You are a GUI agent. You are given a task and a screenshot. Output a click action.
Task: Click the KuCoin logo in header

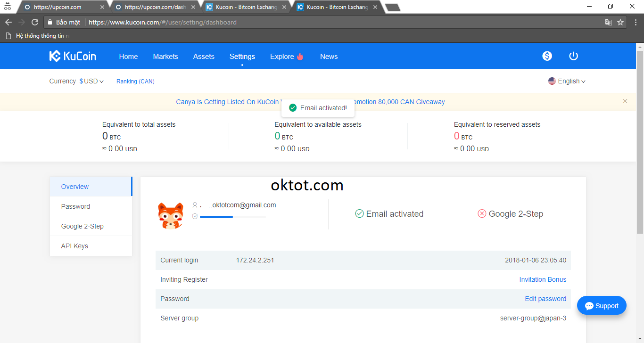73,56
